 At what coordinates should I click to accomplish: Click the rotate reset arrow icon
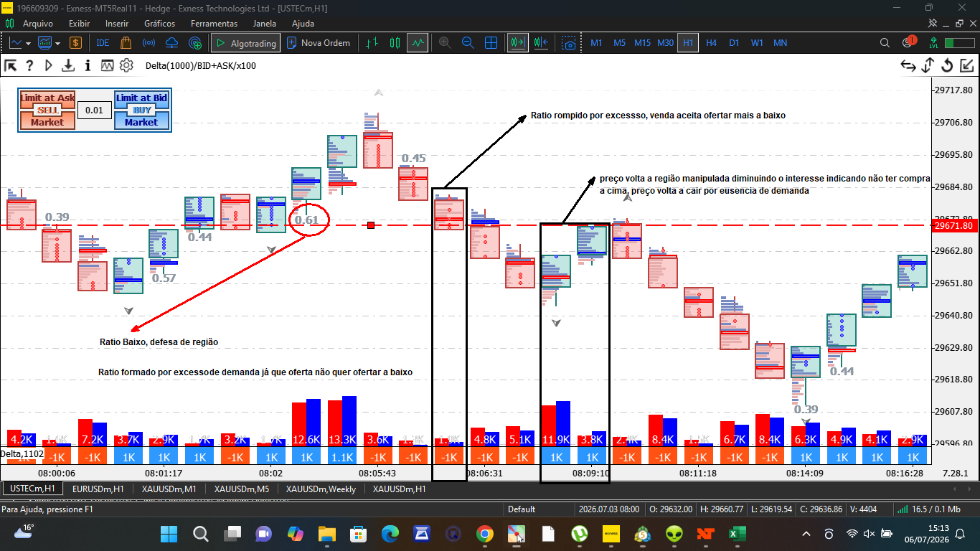pos(947,65)
